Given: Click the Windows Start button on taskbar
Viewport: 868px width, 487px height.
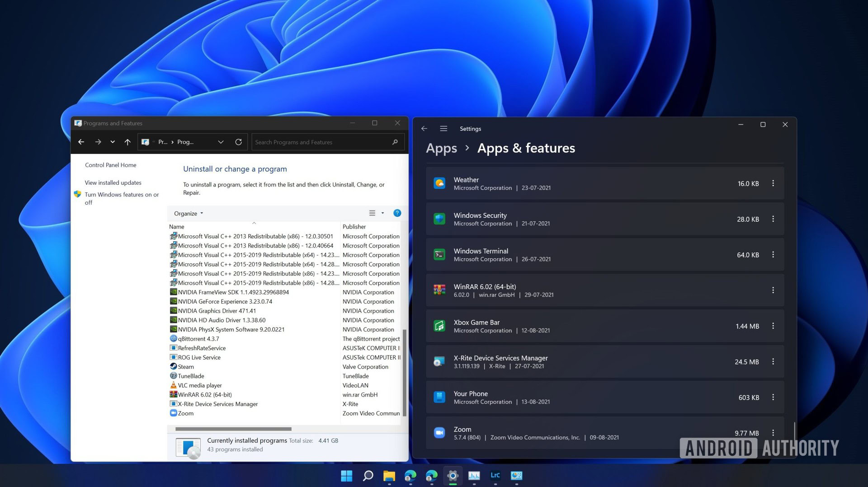Looking at the screenshot, I should [x=346, y=475].
